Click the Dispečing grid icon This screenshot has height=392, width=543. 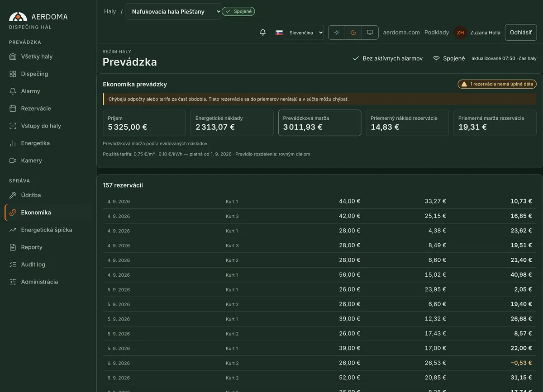13,74
